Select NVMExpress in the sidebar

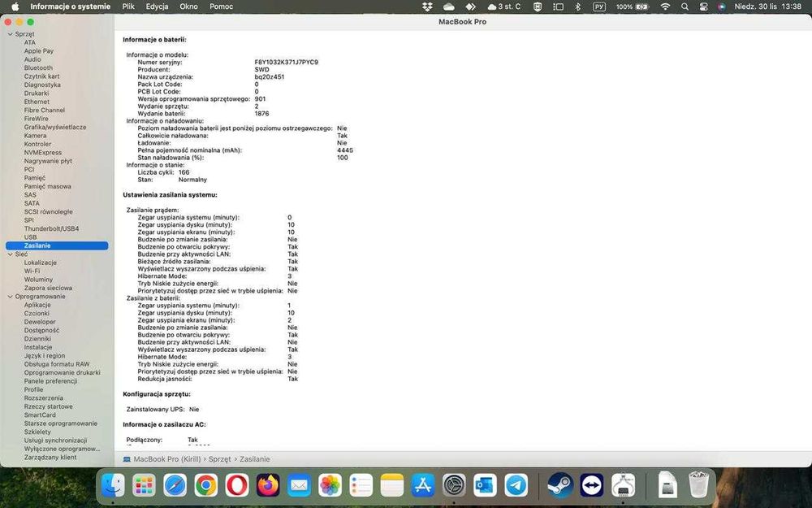[42, 153]
